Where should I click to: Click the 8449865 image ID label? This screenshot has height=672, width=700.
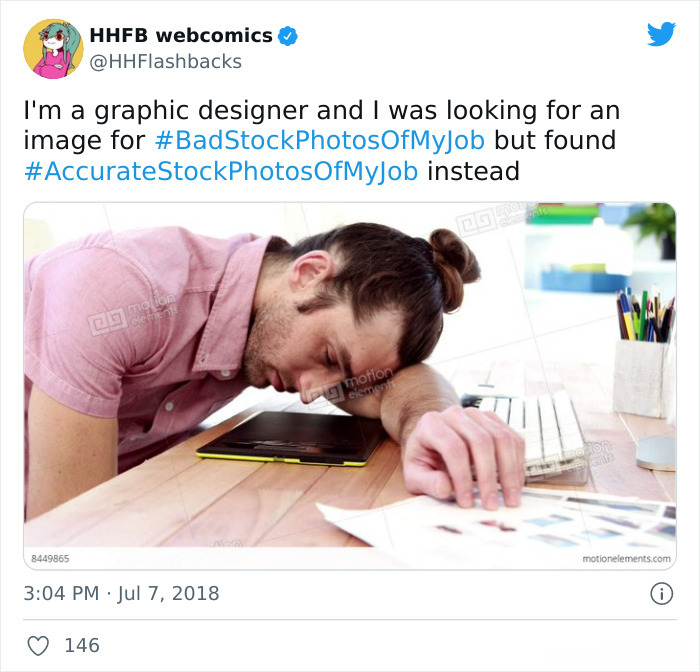coord(50,559)
